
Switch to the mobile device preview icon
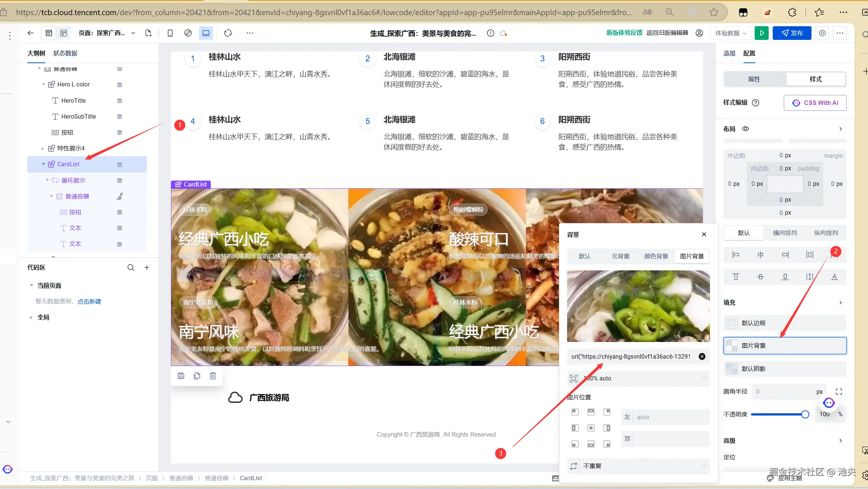point(170,33)
